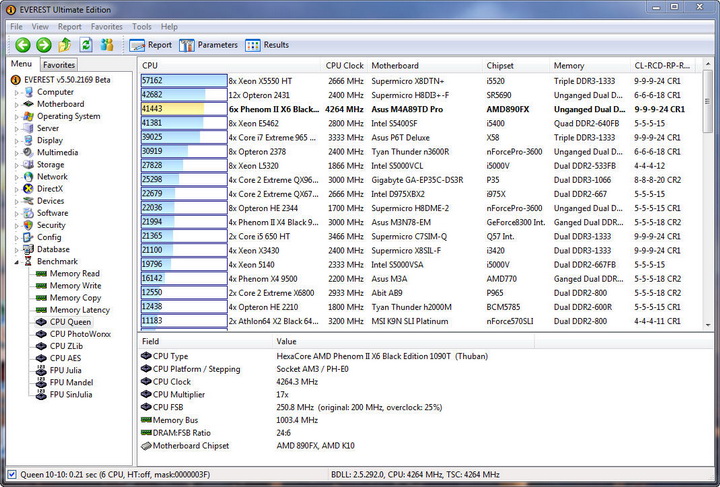Expand the Config tree node
720x487 pixels.
[x=17, y=237]
